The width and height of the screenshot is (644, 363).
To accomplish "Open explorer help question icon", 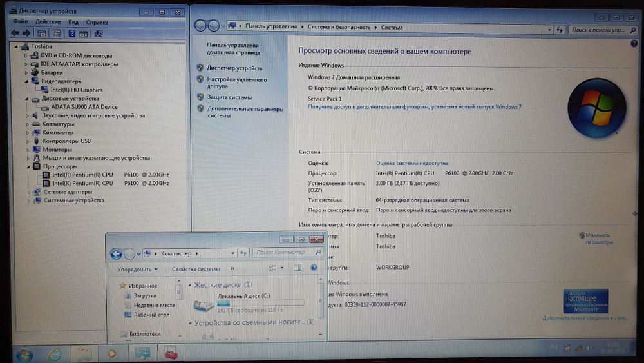I will (314, 268).
